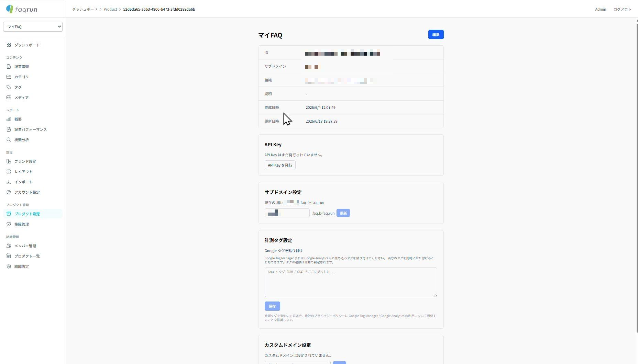This screenshot has width=638, height=364.
Task: Click the 権限管理 shield icon
Action: click(x=9, y=224)
